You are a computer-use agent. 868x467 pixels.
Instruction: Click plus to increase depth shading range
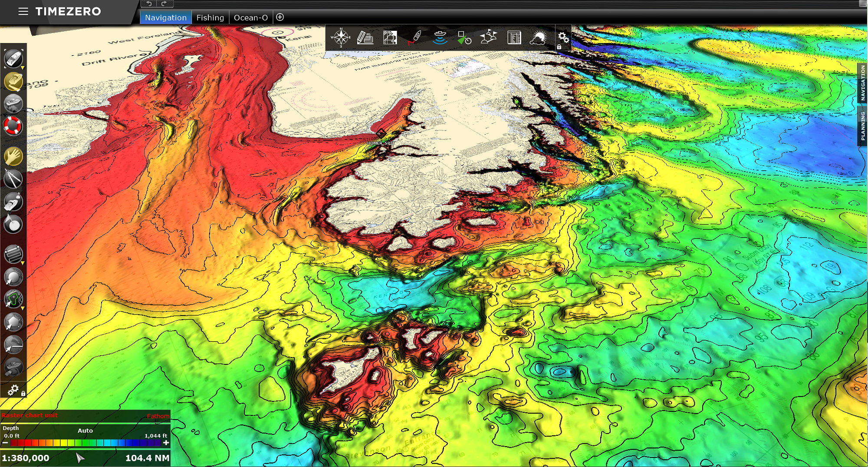pyautogui.click(x=166, y=443)
